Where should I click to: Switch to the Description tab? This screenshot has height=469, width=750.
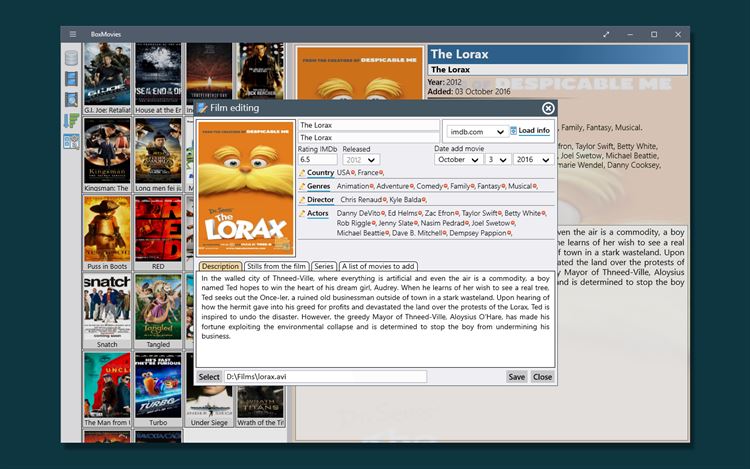(x=221, y=266)
